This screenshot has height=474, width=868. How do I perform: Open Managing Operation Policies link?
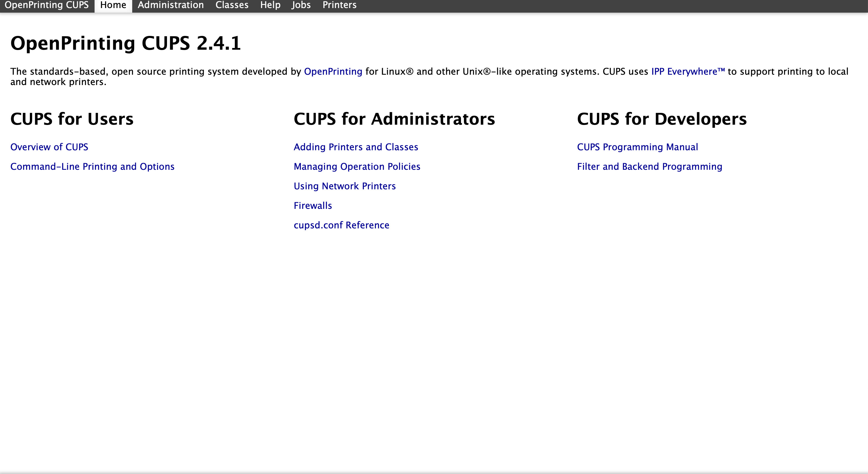[357, 166]
